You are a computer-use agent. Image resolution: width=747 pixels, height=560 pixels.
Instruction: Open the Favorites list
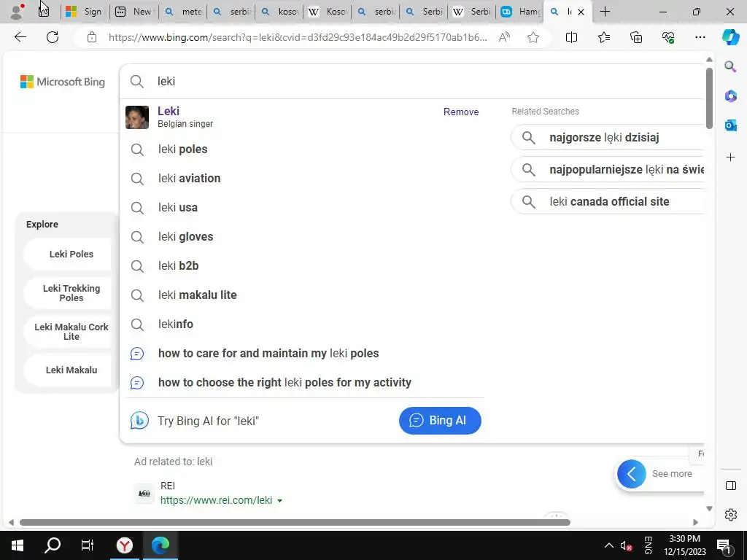click(x=603, y=37)
